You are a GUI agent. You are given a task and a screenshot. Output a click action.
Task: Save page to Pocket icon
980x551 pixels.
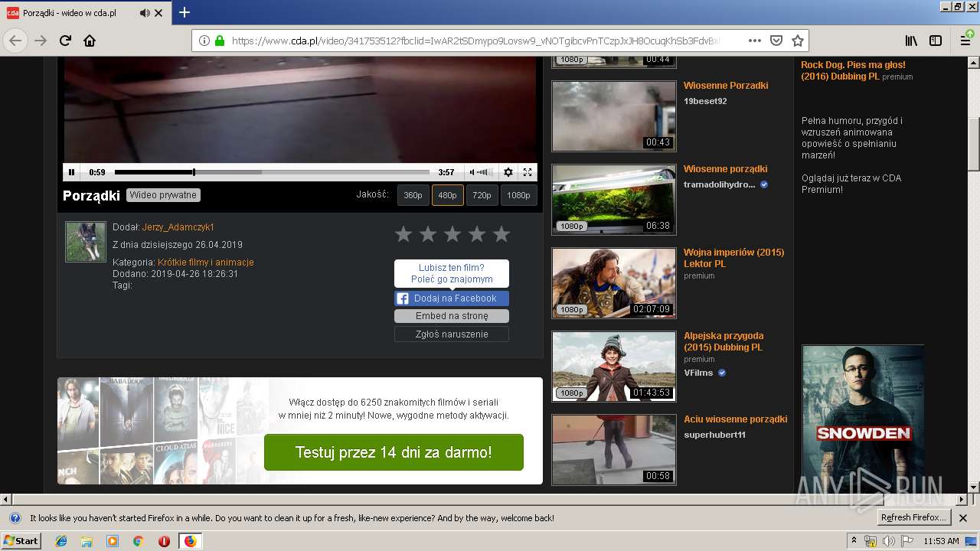tap(776, 41)
